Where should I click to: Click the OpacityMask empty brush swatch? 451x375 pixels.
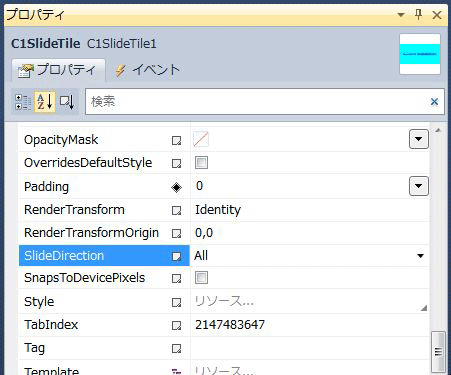201,139
